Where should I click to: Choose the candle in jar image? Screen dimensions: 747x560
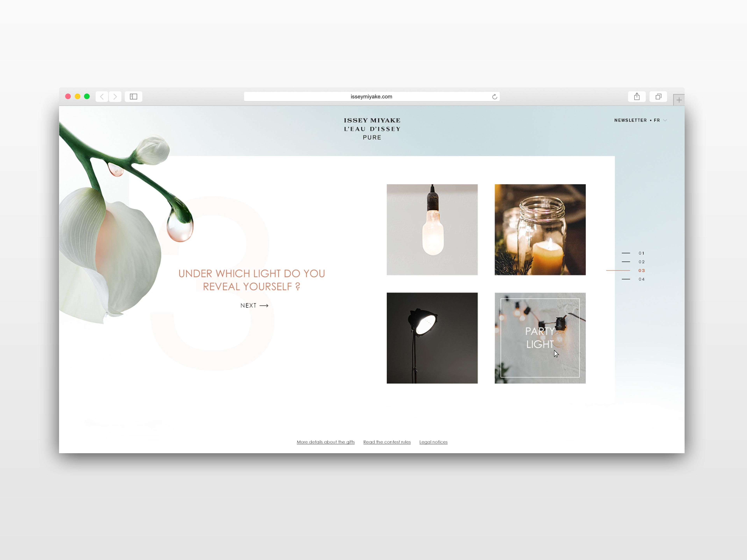(540, 229)
